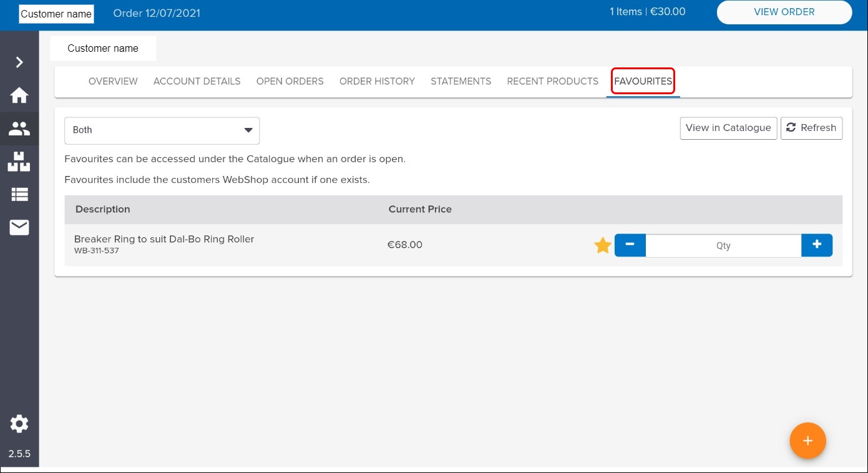
Task: Open the Catalogue boxes icon in sidebar
Action: [x=19, y=162]
